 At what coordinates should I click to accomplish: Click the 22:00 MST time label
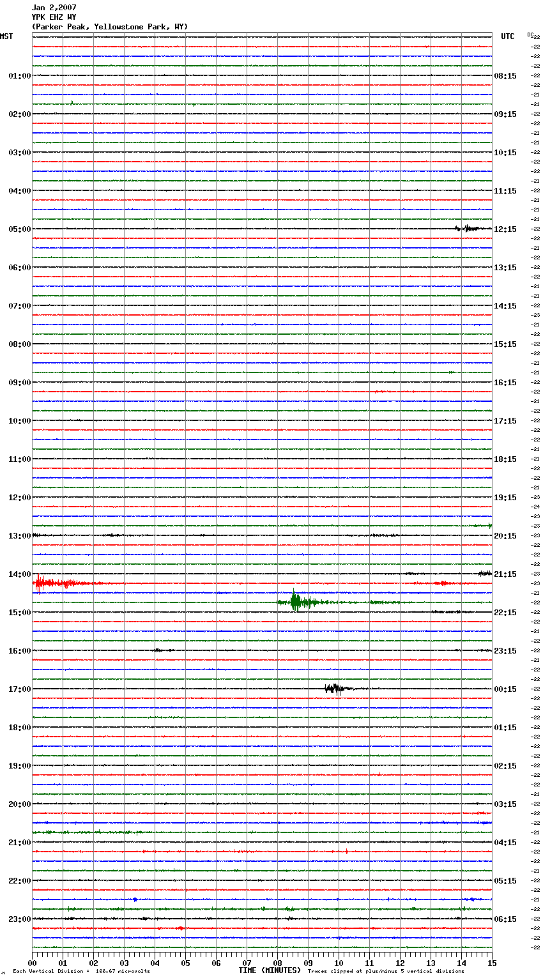pos(20,881)
